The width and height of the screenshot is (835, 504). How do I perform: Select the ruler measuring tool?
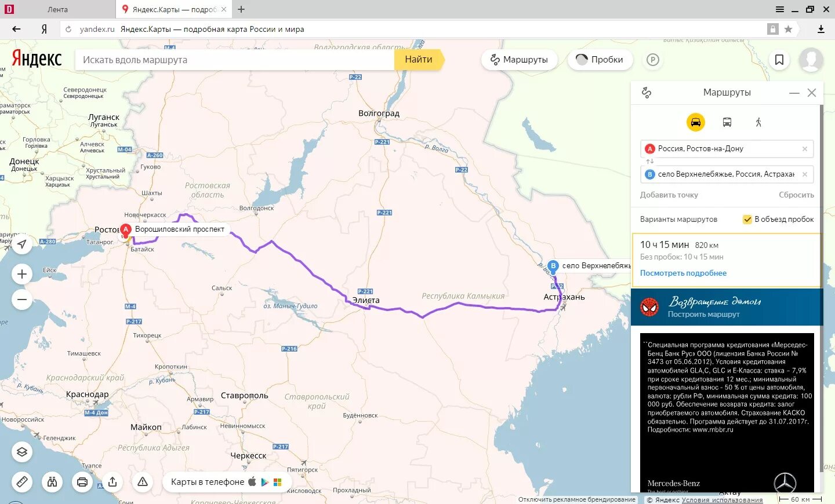pyautogui.click(x=22, y=482)
